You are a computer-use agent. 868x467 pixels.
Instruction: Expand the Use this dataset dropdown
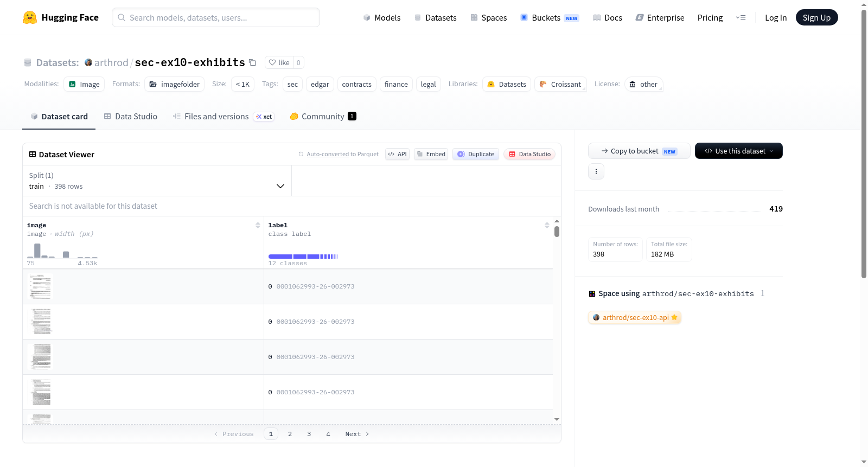click(739, 151)
